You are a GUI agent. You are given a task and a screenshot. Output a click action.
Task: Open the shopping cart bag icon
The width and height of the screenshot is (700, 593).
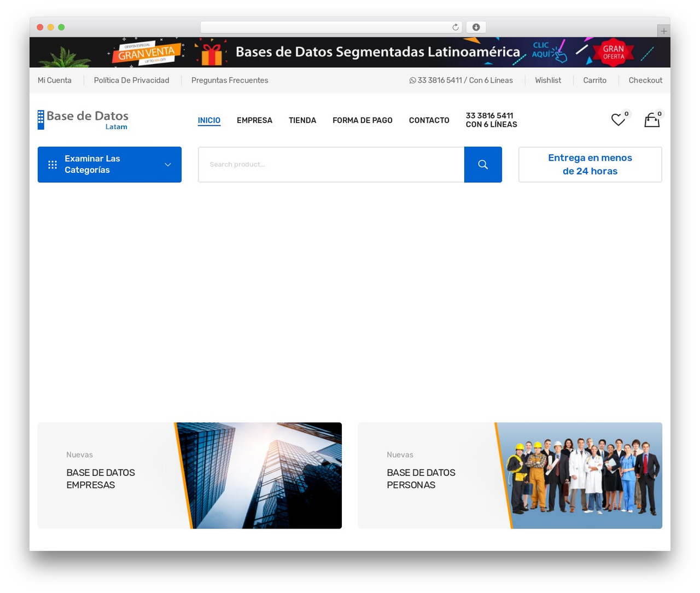(x=652, y=120)
